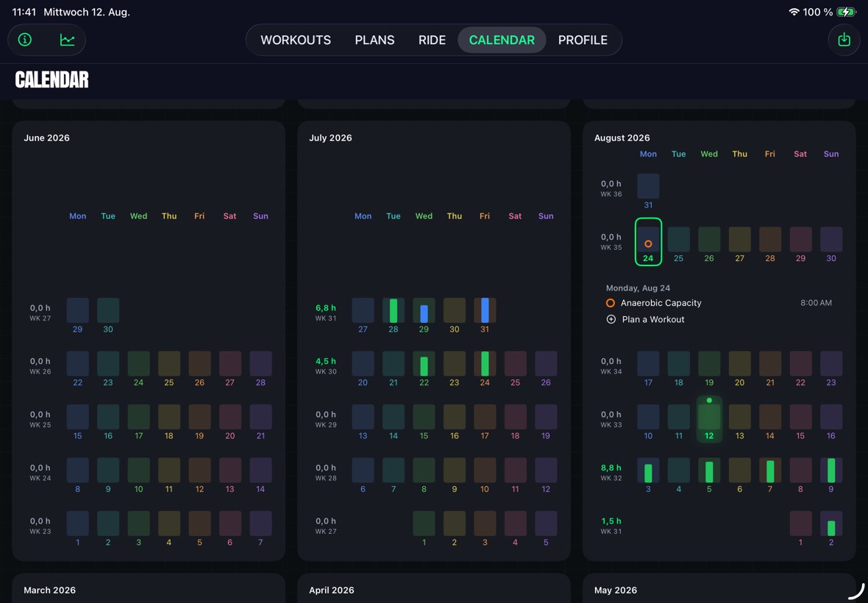Select the Calendar tab
The width and height of the screenshot is (868, 603).
(x=502, y=40)
